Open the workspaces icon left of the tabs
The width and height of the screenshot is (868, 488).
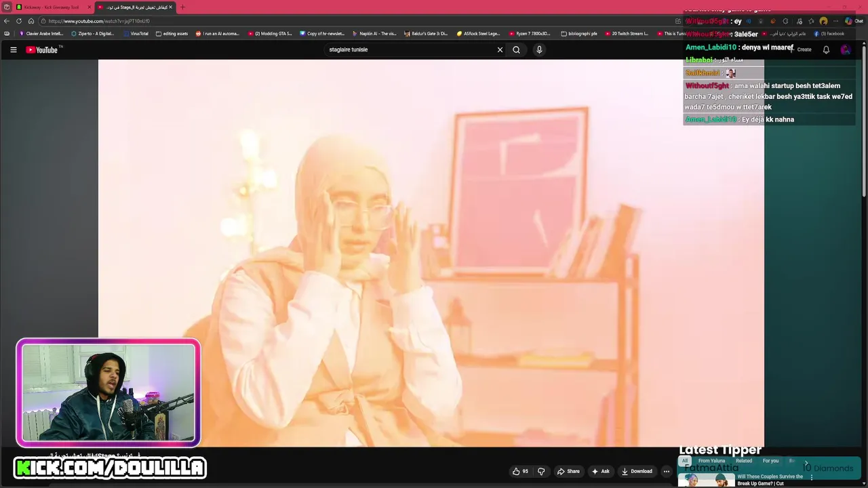[x=6, y=7]
